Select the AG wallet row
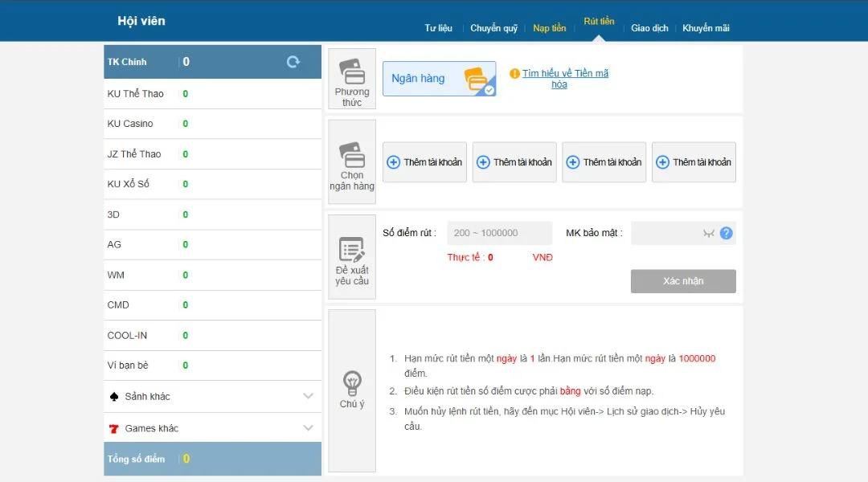 (x=212, y=244)
